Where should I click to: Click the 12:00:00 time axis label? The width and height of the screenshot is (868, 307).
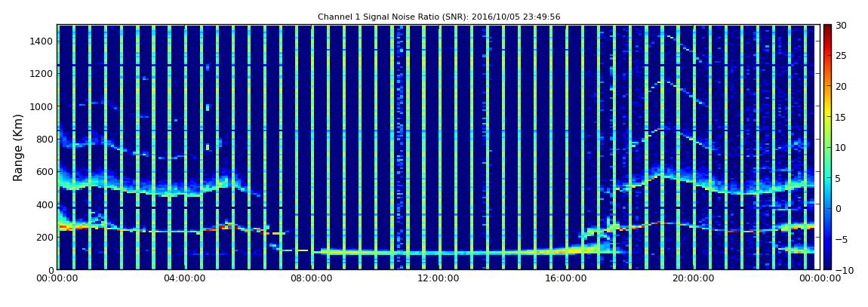pyautogui.click(x=439, y=279)
